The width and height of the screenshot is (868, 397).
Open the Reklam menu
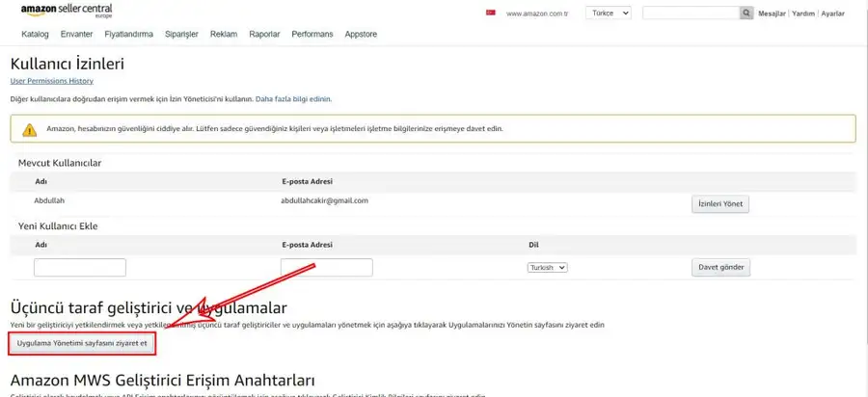[x=224, y=35]
